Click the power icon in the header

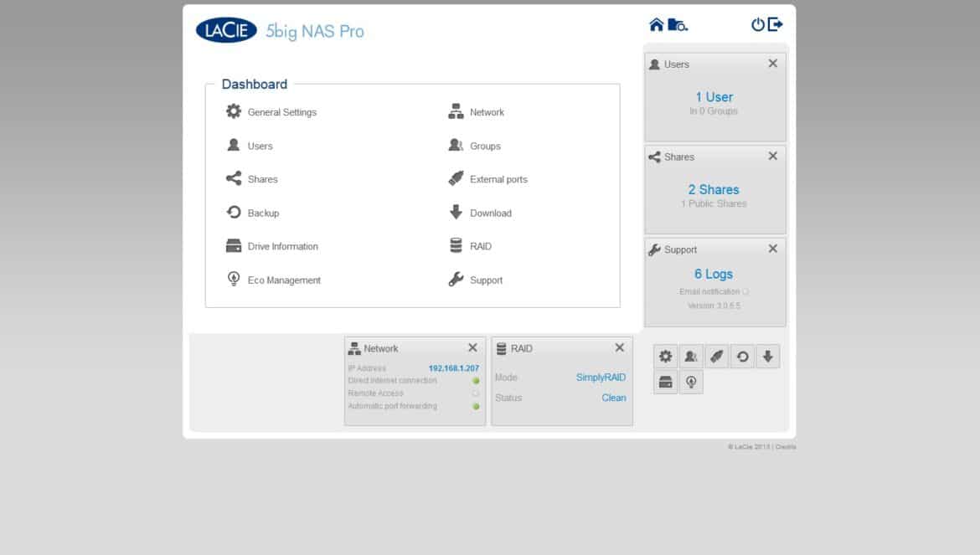[757, 24]
